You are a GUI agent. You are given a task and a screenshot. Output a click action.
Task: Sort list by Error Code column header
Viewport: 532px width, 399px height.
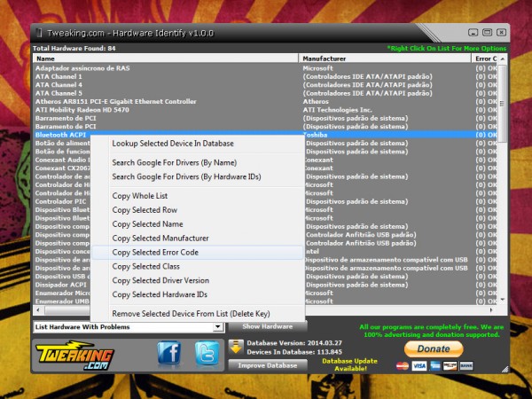click(x=484, y=59)
